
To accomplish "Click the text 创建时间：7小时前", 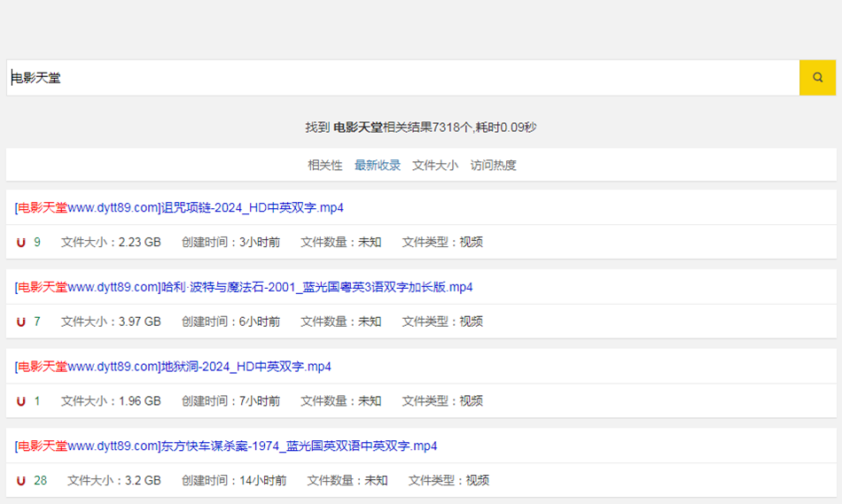I will pyautogui.click(x=231, y=401).
